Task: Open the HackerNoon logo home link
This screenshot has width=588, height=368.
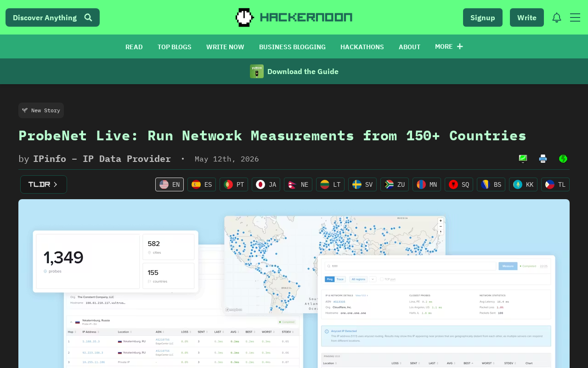Action: [x=294, y=17]
